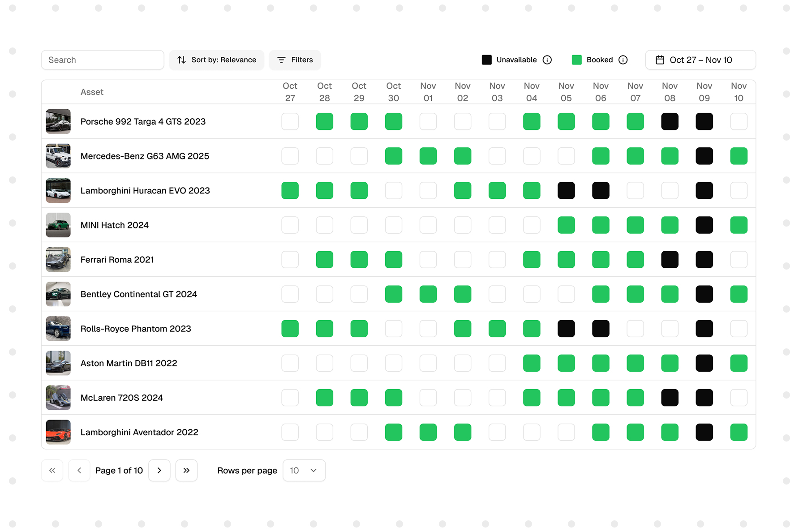Select Rolls-Royce Phantom unavailable cell Nov 06

click(601, 328)
